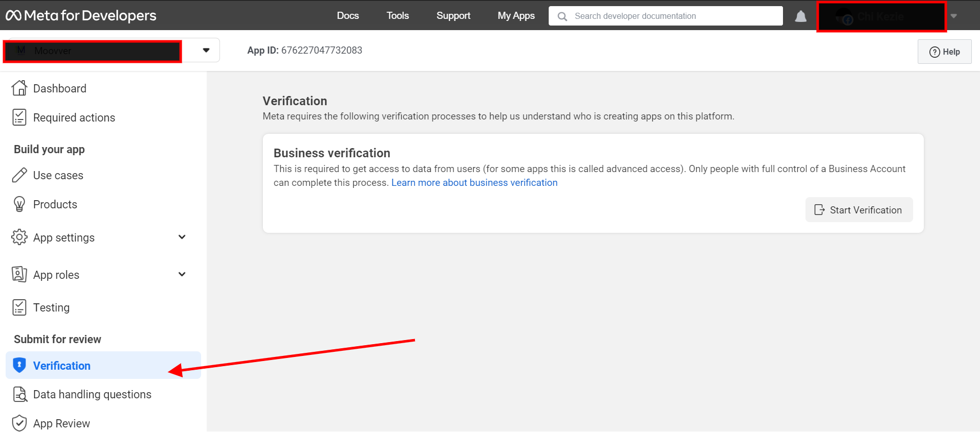Go to My Apps

coord(516,16)
